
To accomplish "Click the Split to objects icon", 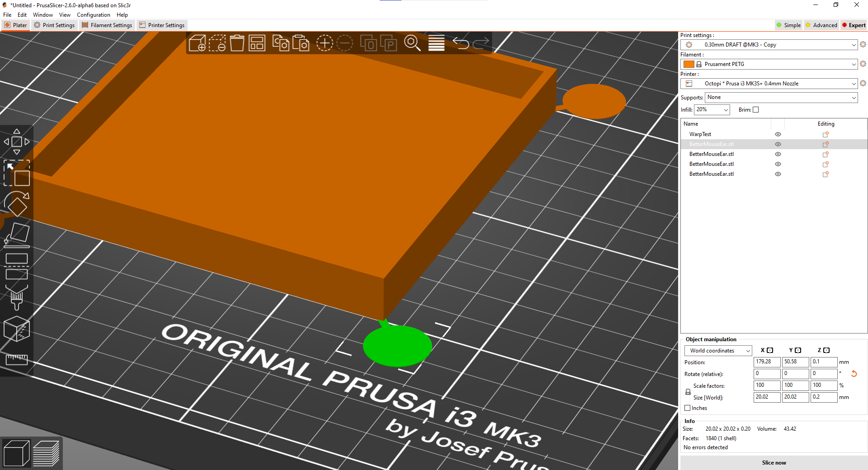I will [368, 43].
